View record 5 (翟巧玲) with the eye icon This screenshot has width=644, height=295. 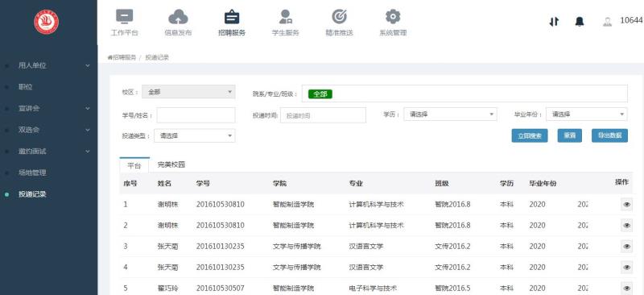[627, 288]
